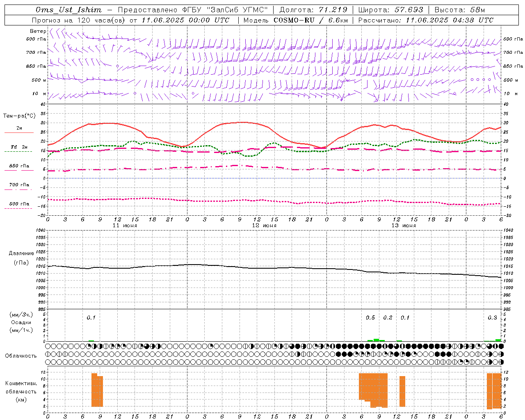The width and height of the screenshot is (525, 420).
Task: Click the (км) unit label under облачность
Action: point(21,399)
